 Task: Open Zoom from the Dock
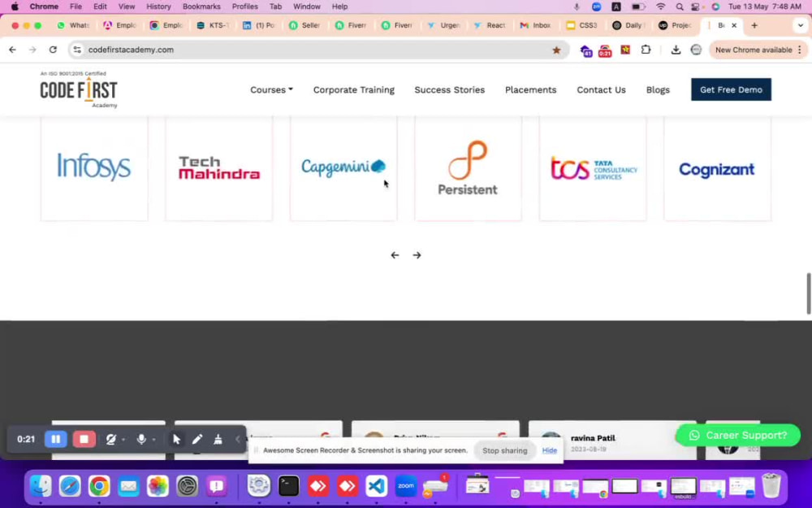(406, 486)
